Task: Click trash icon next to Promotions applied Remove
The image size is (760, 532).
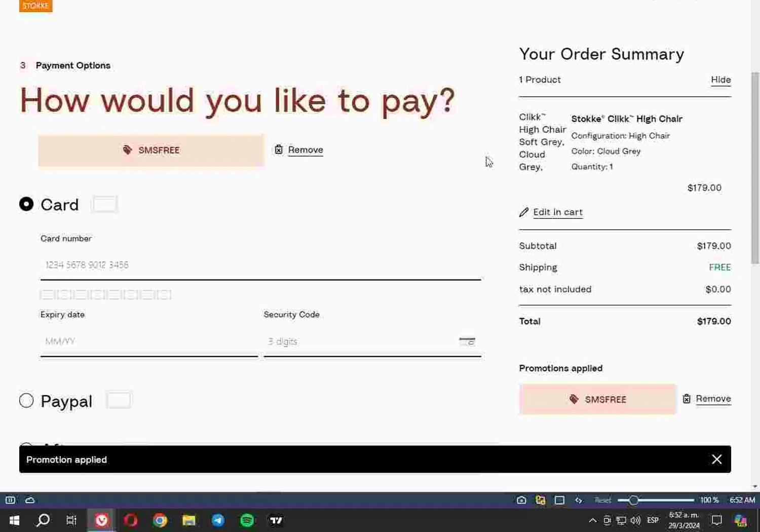Action: pos(687,399)
